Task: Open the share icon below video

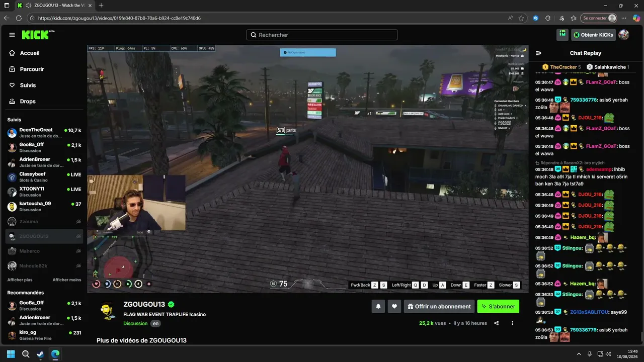Action: coord(497,323)
